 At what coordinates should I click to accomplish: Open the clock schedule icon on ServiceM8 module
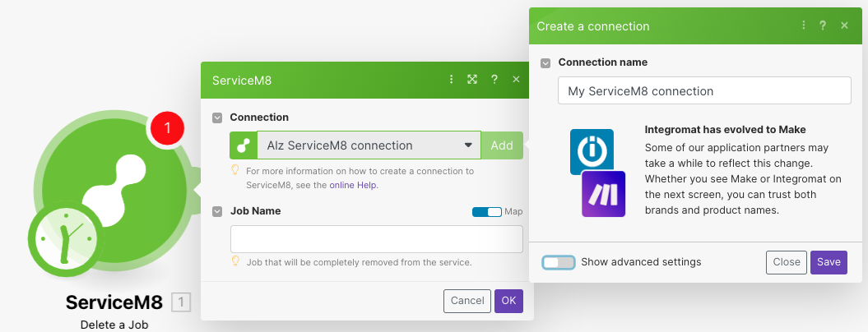pyautogui.click(x=65, y=238)
